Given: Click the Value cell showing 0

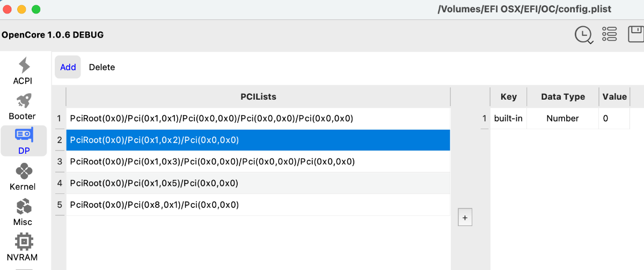Looking at the screenshot, I should coord(614,118).
